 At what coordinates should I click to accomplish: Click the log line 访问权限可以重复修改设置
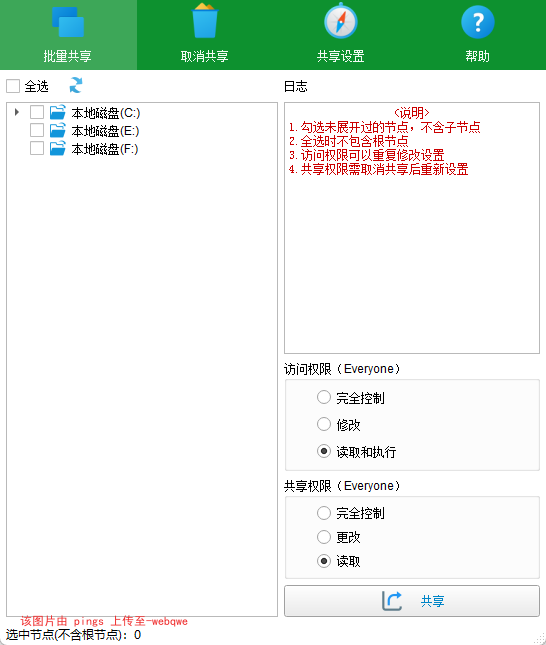click(367, 155)
